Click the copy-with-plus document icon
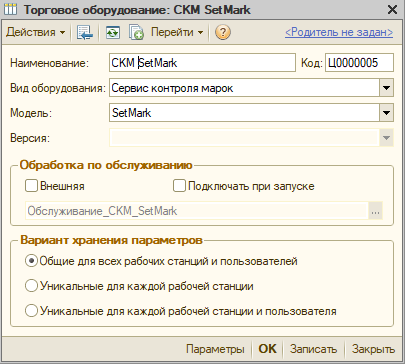The image size is (405, 364). tap(136, 33)
